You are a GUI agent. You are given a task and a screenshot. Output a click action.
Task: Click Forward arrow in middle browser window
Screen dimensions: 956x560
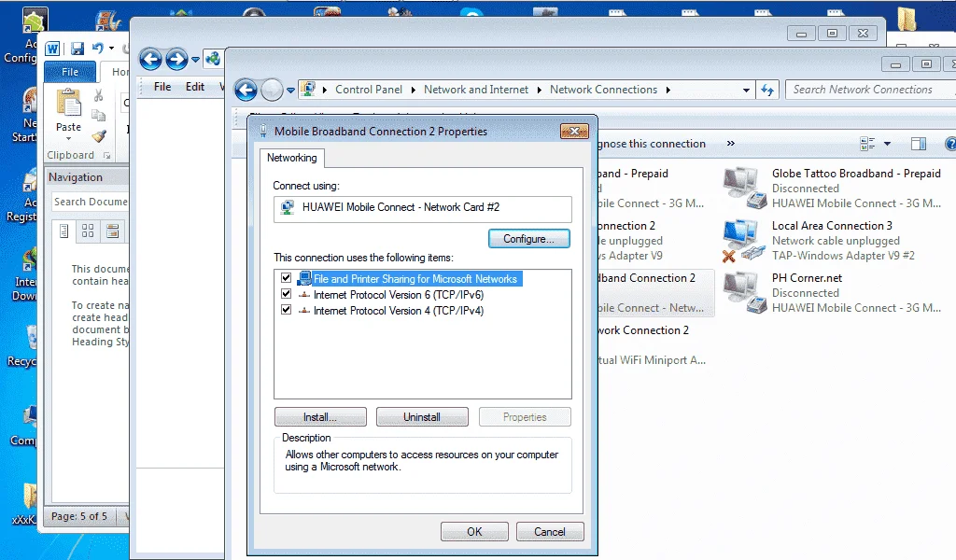[x=176, y=59]
